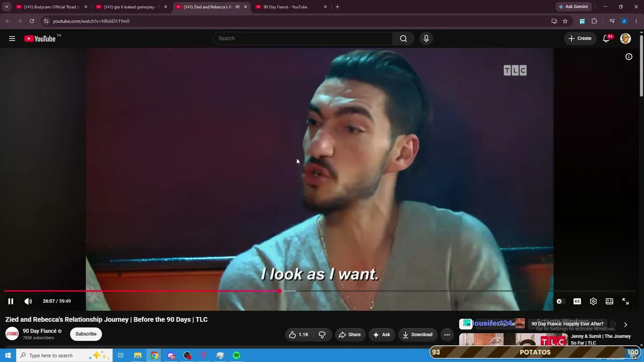Download this video
Image resolution: width=644 pixels, height=362 pixels.
pyautogui.click(x=417, y=334)
